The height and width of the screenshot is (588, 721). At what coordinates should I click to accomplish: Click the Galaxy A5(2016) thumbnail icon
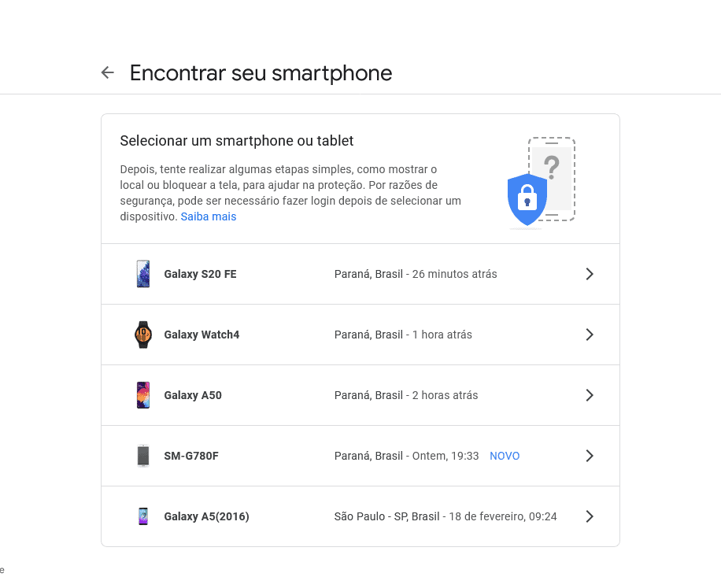(143, 516)
